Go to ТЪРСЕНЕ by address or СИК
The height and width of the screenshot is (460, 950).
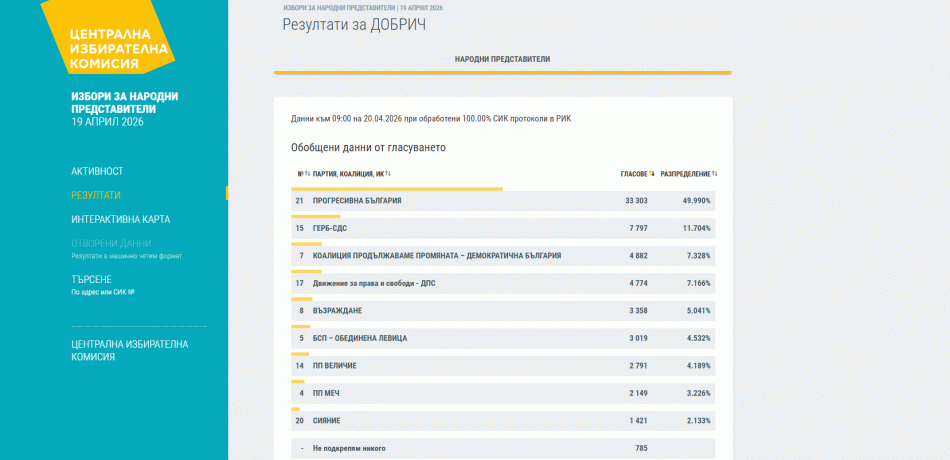(91, 279)
